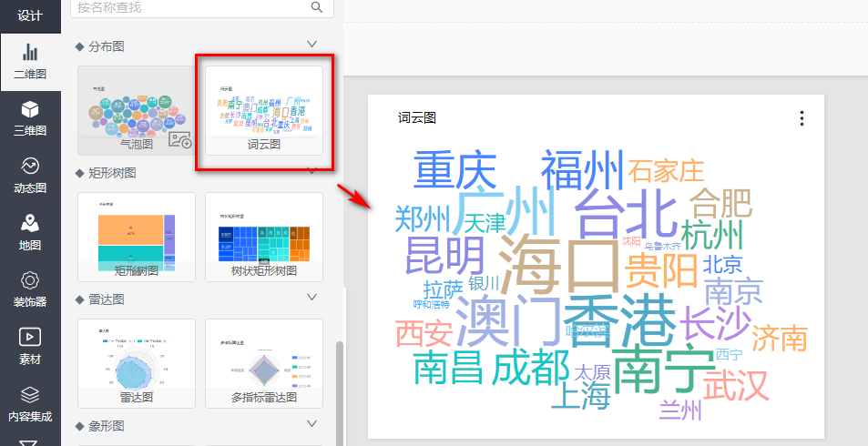Switch to the 设计 tab

click(x=30, y=15)
